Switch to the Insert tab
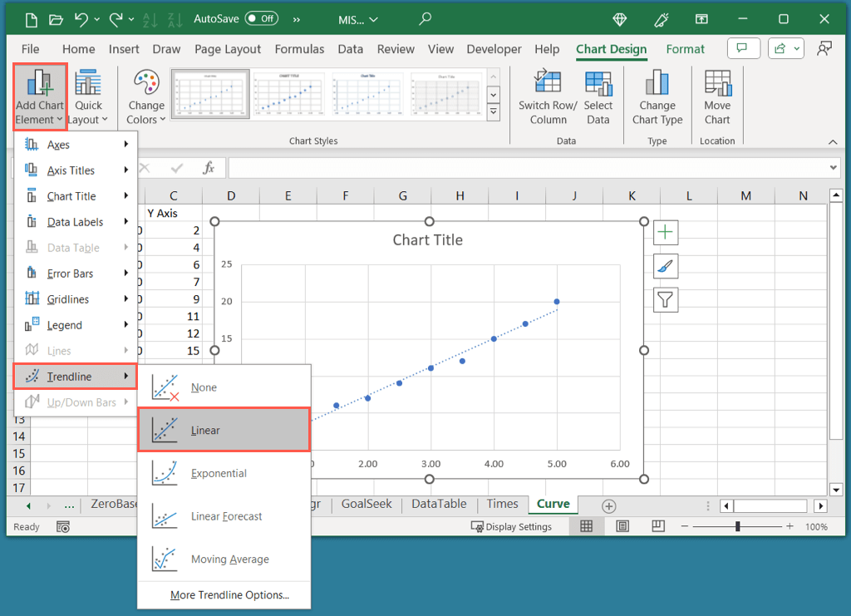851x616 pixels. 124,49
